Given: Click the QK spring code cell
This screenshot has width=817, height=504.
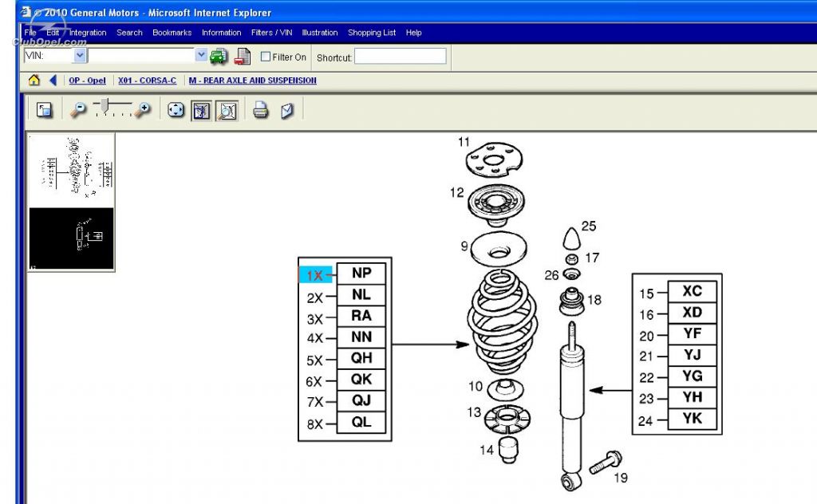Looking at the screenshot, I should point(361,379).
